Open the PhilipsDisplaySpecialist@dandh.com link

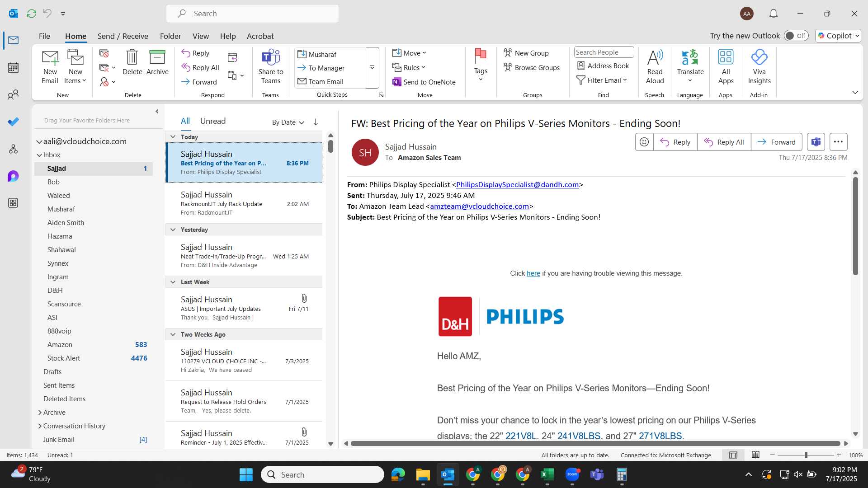[x=517, y=184]
